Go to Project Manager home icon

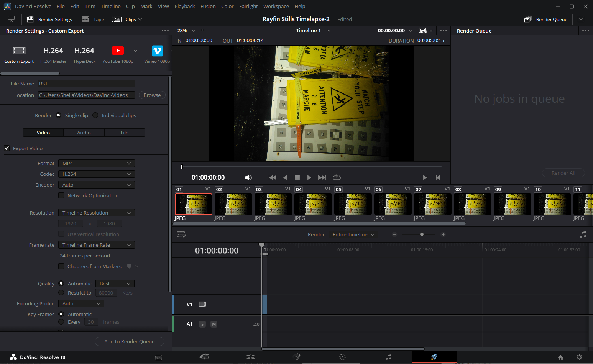[560, 357]
